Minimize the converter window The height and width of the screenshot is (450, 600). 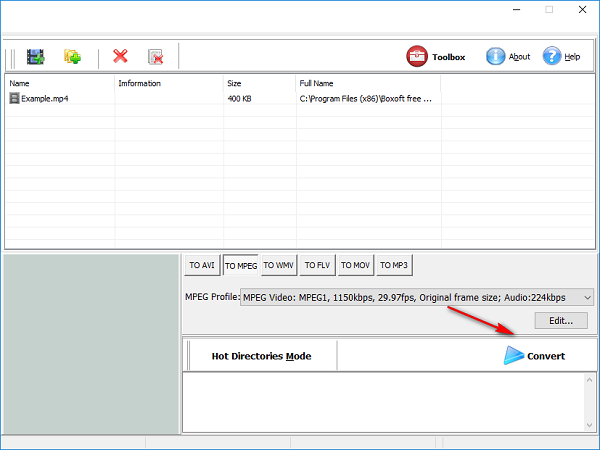pos(517,10)
